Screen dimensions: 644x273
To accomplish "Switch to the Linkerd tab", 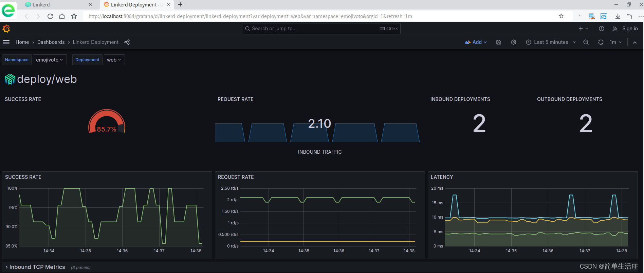I will 58,4.
